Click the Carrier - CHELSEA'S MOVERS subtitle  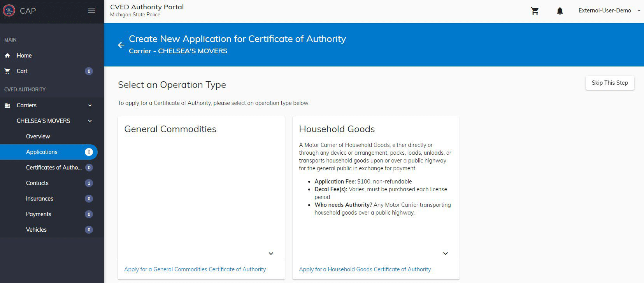178,51
